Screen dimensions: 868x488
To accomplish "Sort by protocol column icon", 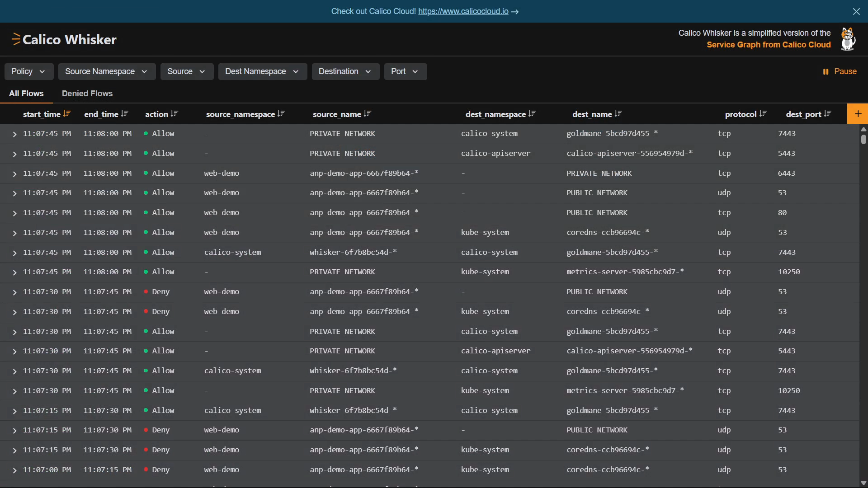I will pyautogui.click(x=763, y=114).
